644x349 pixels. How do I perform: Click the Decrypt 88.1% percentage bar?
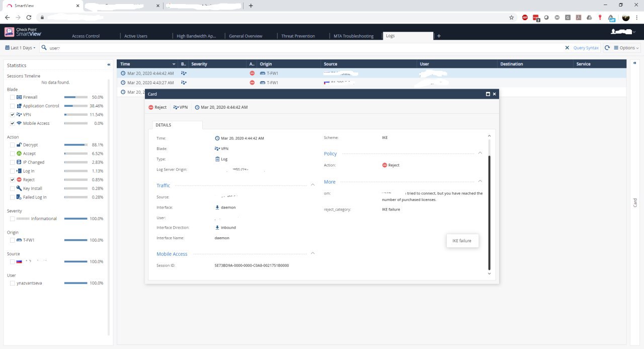[75, 145]
